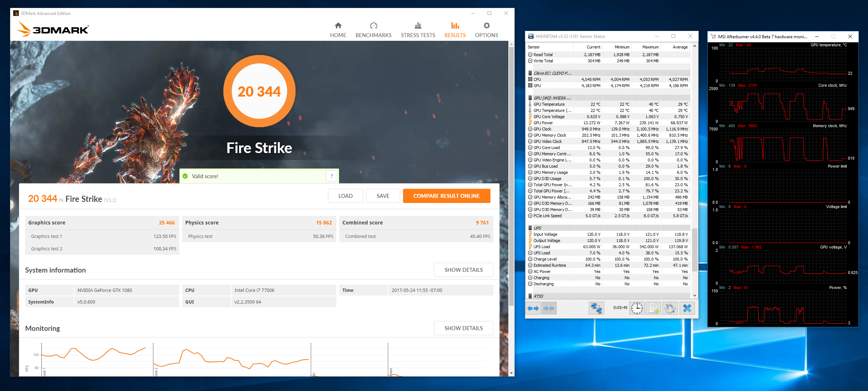Screen dimensions: 868x391
Task: Click the gauge icon beside Read Total
Action: (530, 55)
